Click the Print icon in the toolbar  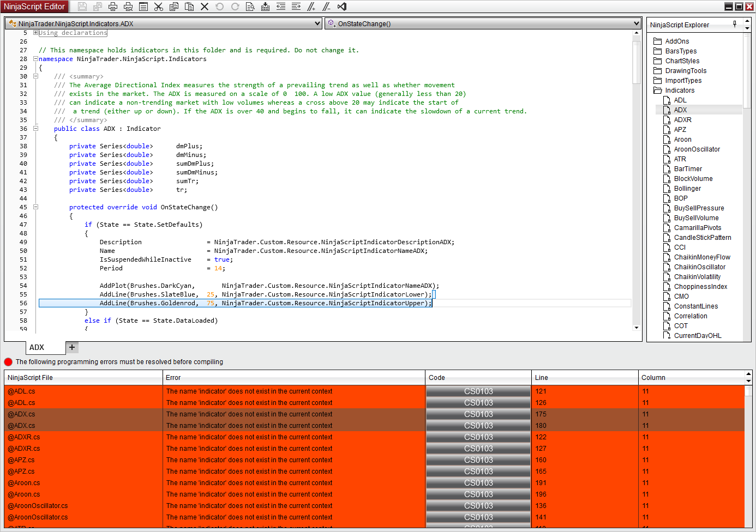click(x=113, y=7)
